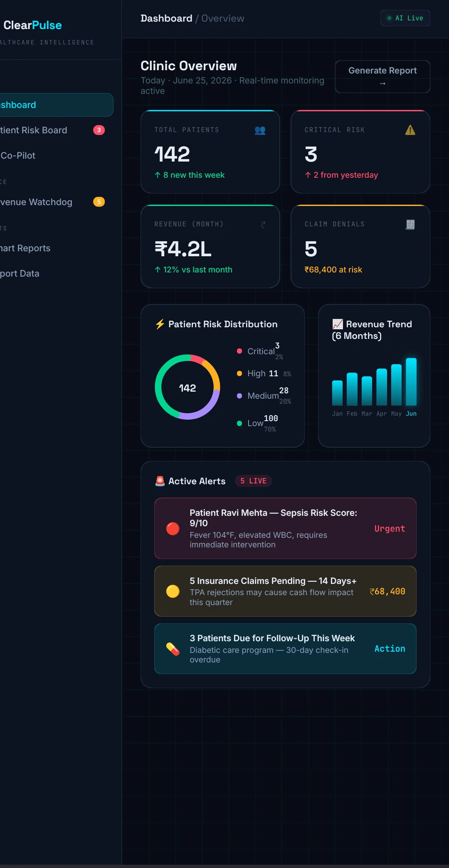449x868 pixels.
Task: Click '₹68,400 at risk' text
Action: [x=333, y=270]
